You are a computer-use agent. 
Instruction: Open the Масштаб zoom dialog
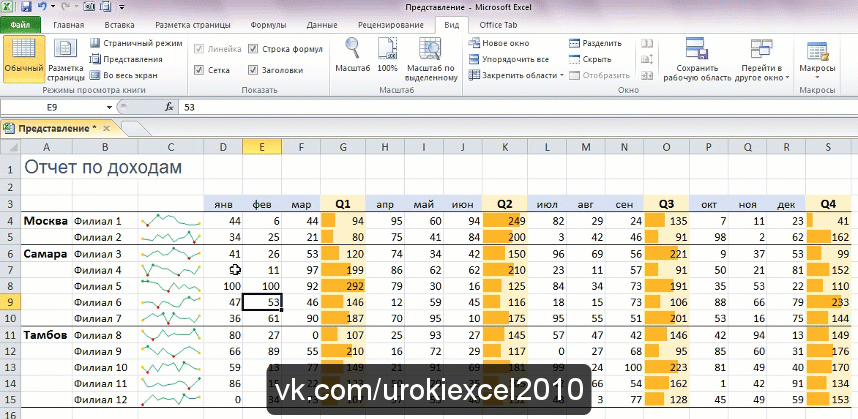coord(353,56)
